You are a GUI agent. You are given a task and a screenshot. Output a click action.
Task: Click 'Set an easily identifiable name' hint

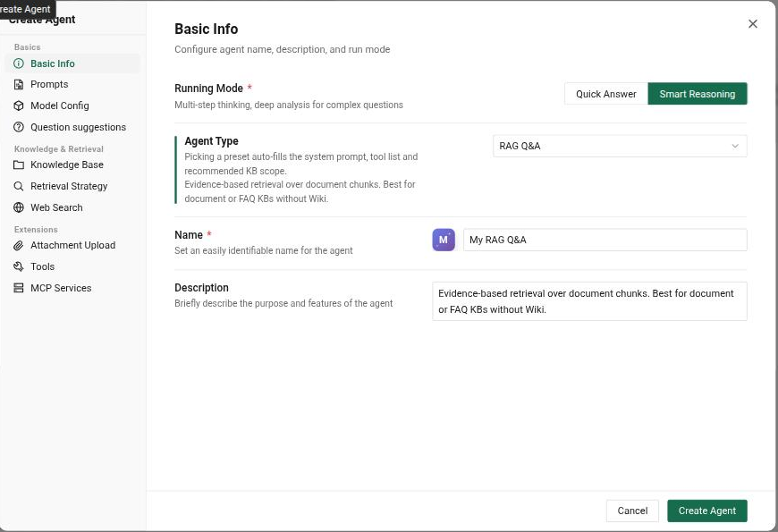point(264,250)
